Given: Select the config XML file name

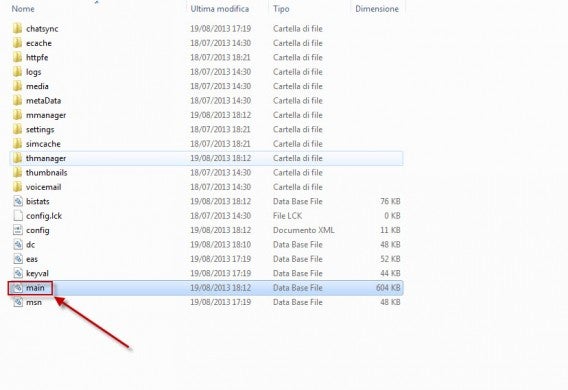Looking at the screenshot, I should (38, 230).
